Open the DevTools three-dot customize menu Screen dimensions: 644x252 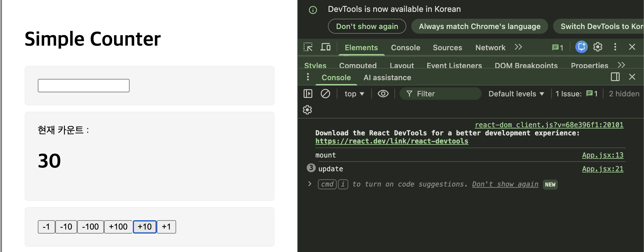point(615,47)
